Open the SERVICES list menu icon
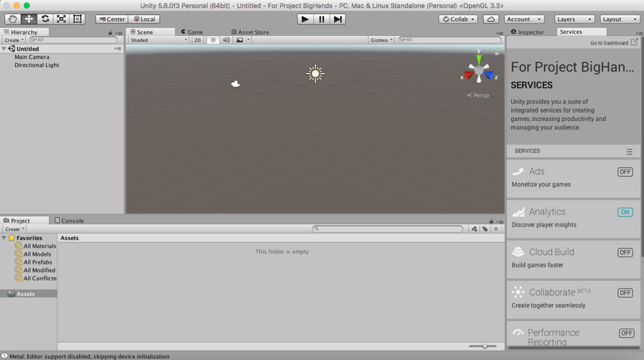 pyautogui.click(x=630, y=152)
